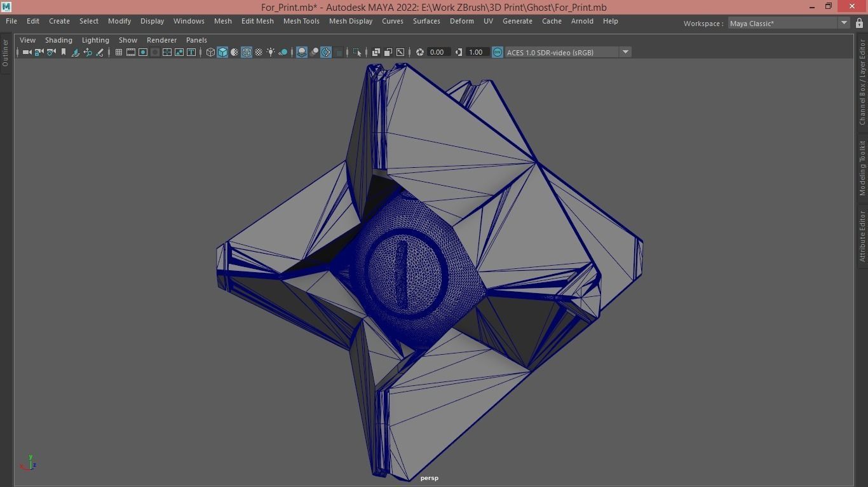Click the Depth of Field icon
Screen dimensions: 868x487
click(338, 52)
